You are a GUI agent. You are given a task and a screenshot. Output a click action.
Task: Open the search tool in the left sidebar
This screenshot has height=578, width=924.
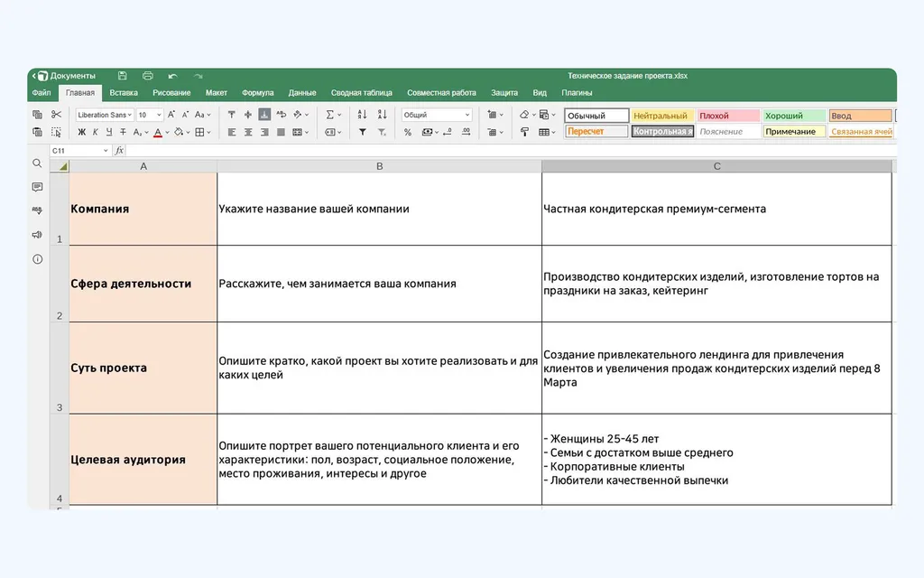(x=37, y=163)
